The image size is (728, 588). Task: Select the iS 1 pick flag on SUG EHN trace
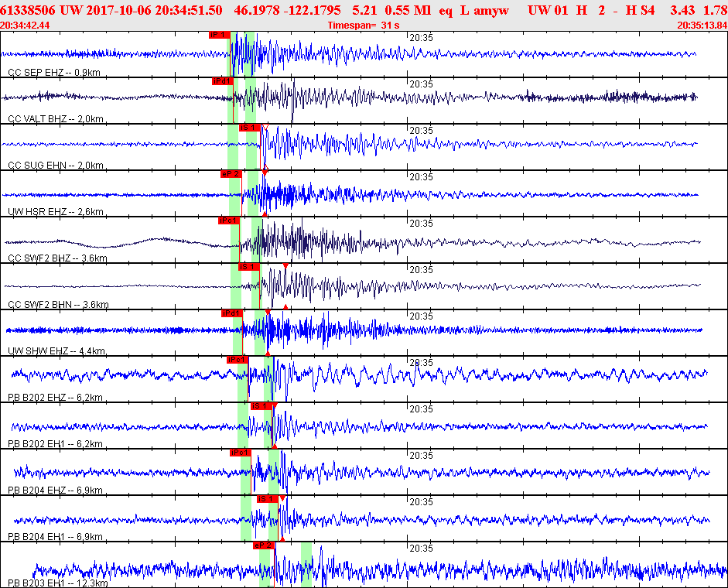(x=249, y=128)
